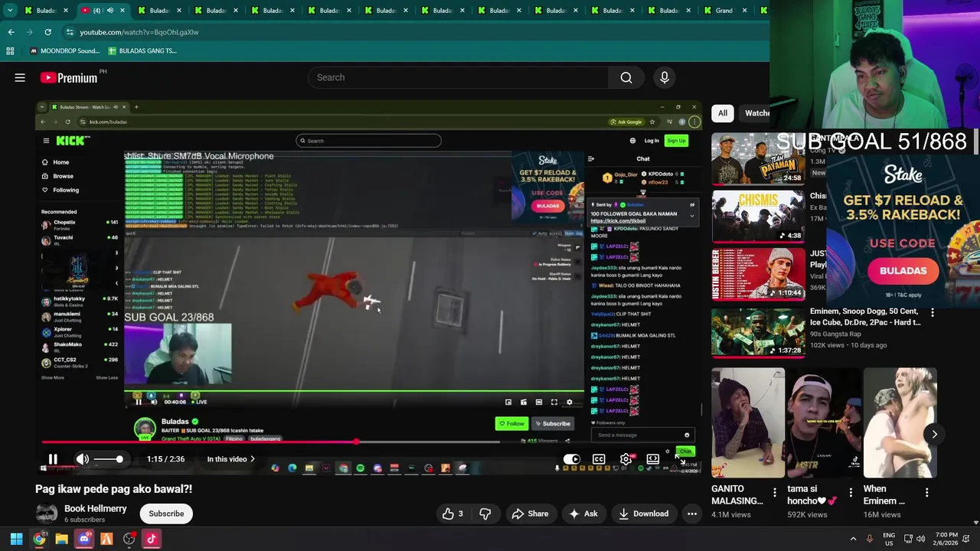The image size is (980, 551).
Task: View site information icon in address bar
Action: tap(70, 32)
